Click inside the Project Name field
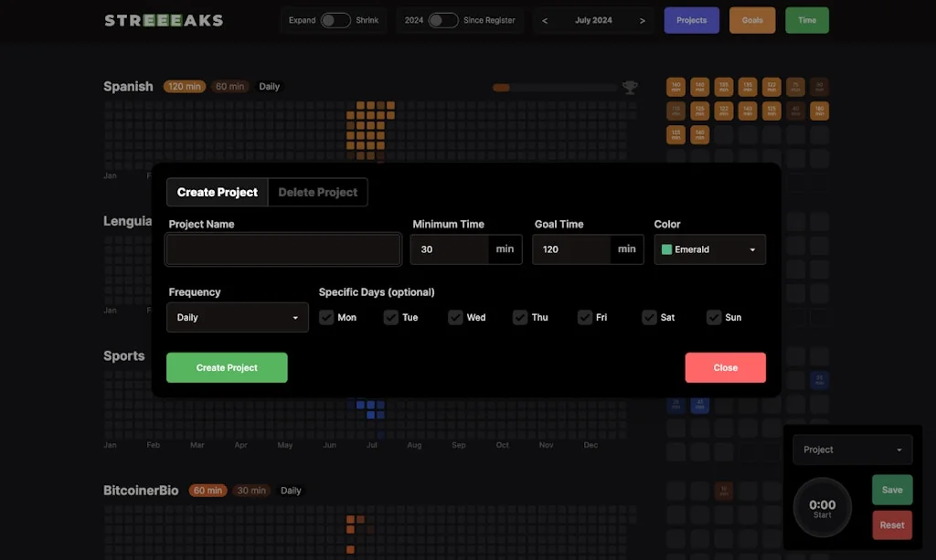 tap(282, 248)
